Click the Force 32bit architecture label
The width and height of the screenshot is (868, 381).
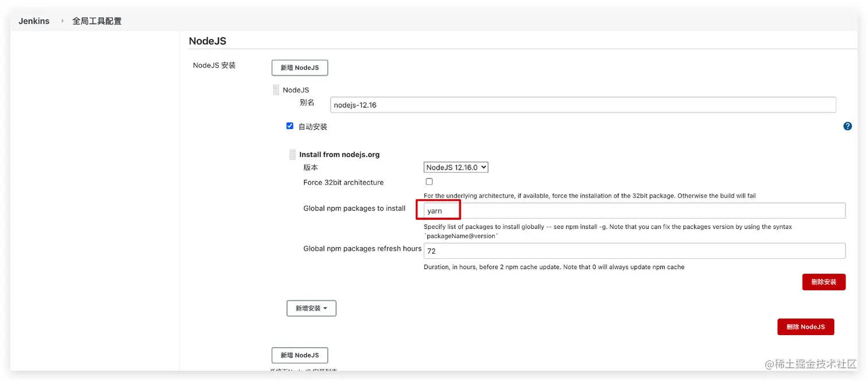343,182
